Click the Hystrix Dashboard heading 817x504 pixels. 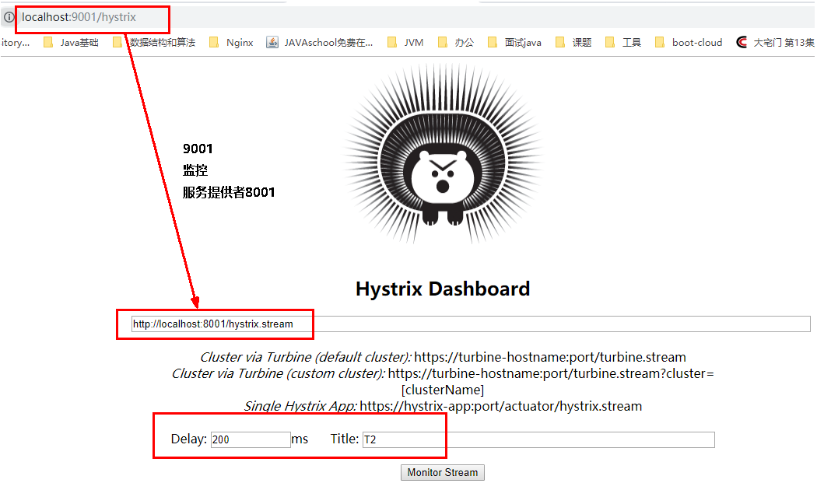pyautogui.click(x=443, y=289)
